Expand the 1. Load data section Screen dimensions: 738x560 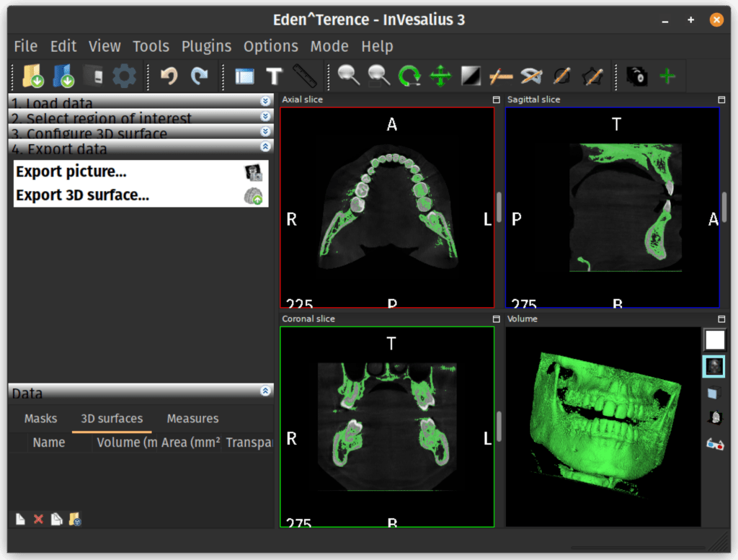point(141,101)
